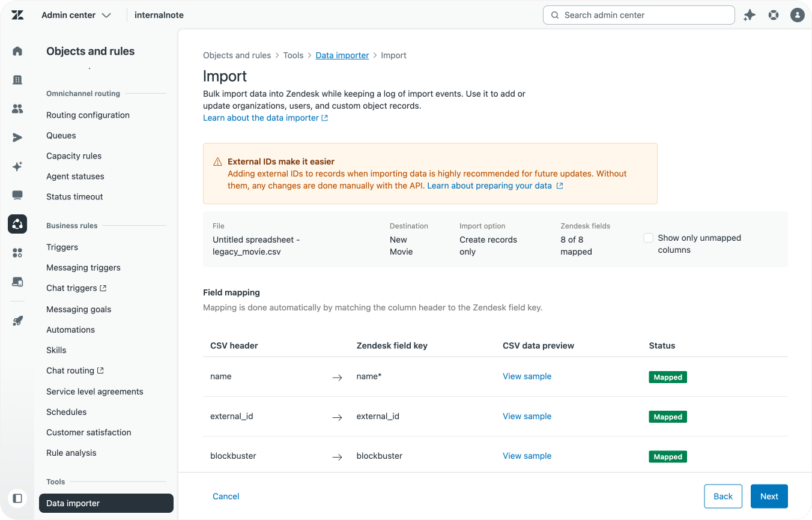
Task: Enable Show only unmapped columns checkbox
Action: tap(648, 238)
